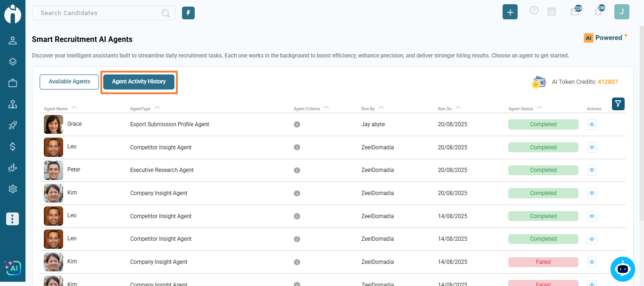View details of Kim's failed Company Insight run
This screenshot has width=644, height=286.
592,262
